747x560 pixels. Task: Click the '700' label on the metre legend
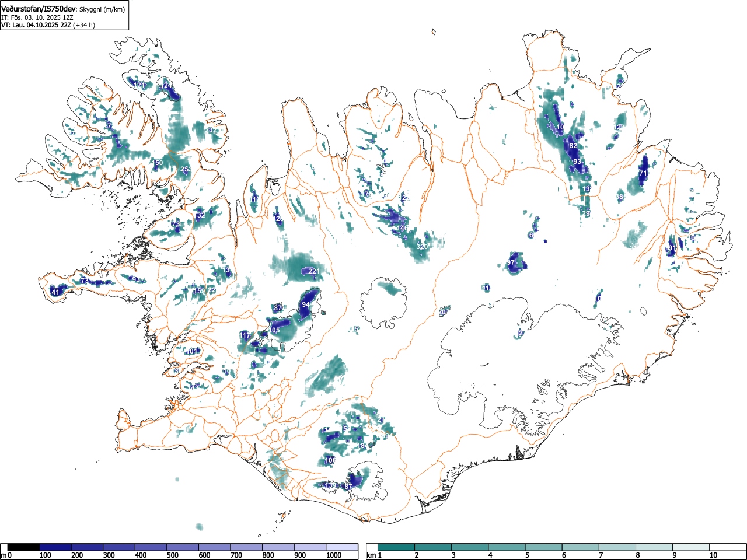[236, 555]
